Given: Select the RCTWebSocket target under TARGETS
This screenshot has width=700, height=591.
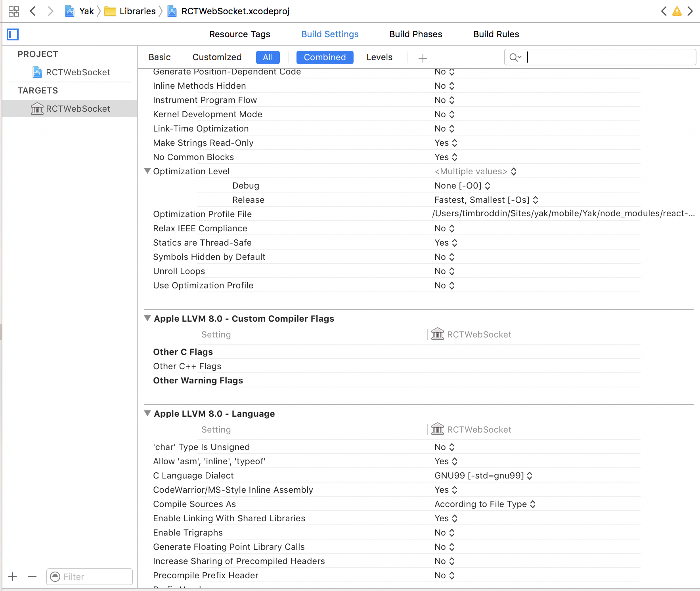Looking at the screenshot, I should coord(70,109).
